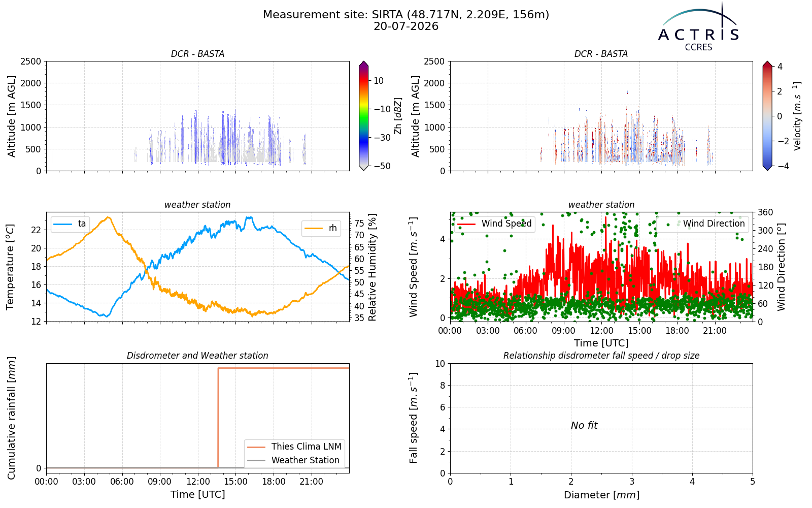The width and height of the screenshot is (812, 508).
Task: Click the Zh reflectivity colorbar
Action: (363, 116)
